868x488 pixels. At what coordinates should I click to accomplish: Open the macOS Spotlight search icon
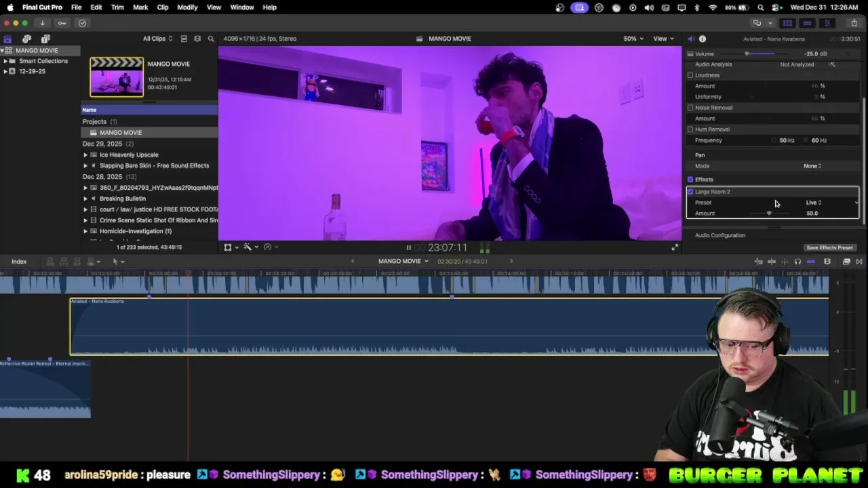(761, 7)
